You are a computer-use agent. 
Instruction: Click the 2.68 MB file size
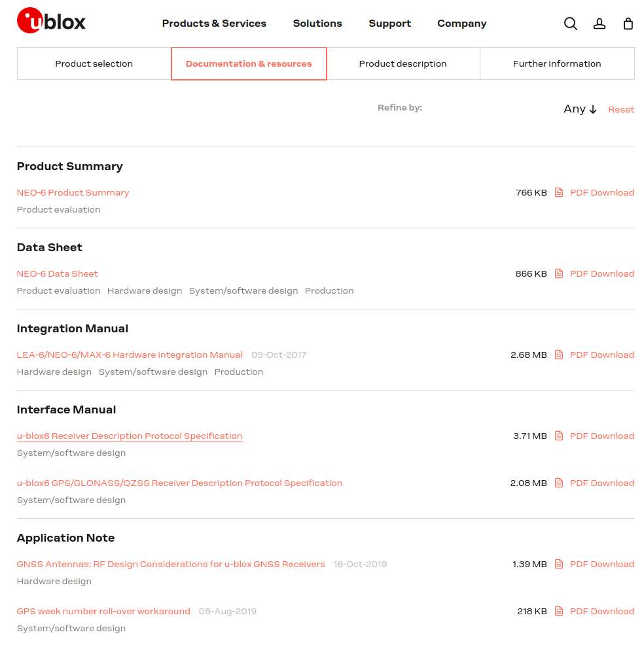point(528,355)
